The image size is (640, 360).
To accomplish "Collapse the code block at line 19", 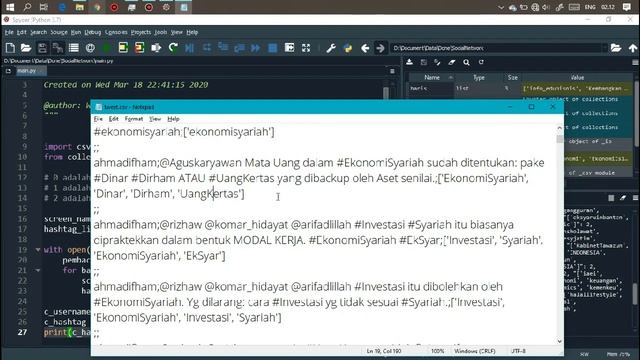I will coord(38,249).
